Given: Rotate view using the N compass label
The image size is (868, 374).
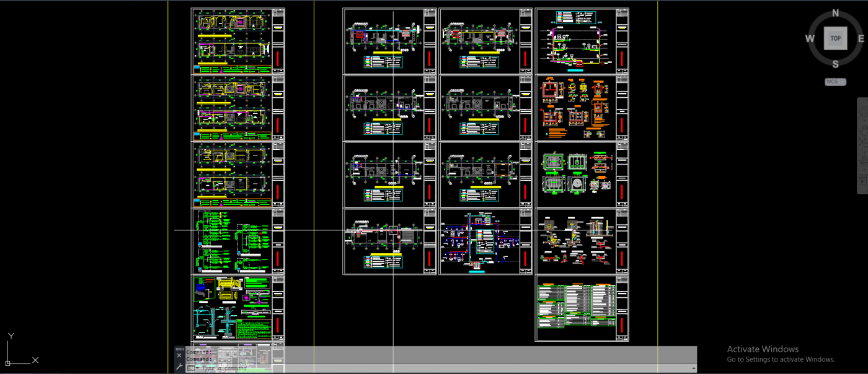Looking at the screenshot, I should [x=835, y=13].
